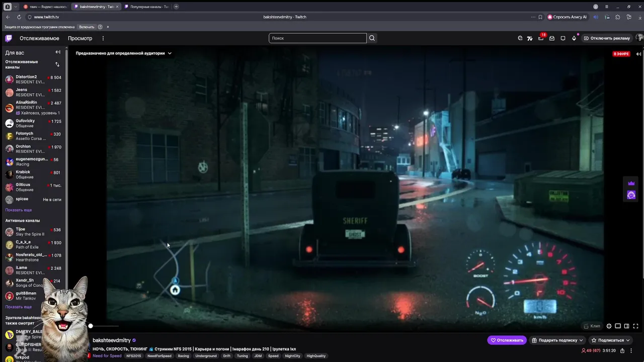Open Tijoe Slay the Spire channel
The height and width of the screenshot is (362, 644).
pyautogui.click(x=33, y=232)
